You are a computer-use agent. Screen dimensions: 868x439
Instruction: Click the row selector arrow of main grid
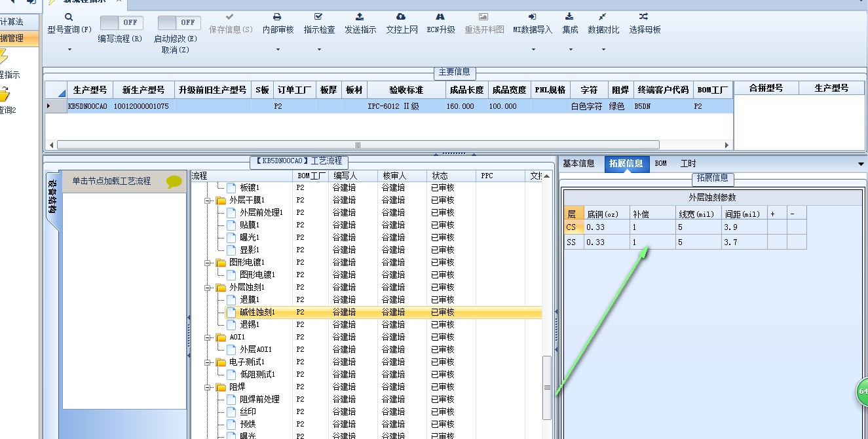[x=55, y=106]
